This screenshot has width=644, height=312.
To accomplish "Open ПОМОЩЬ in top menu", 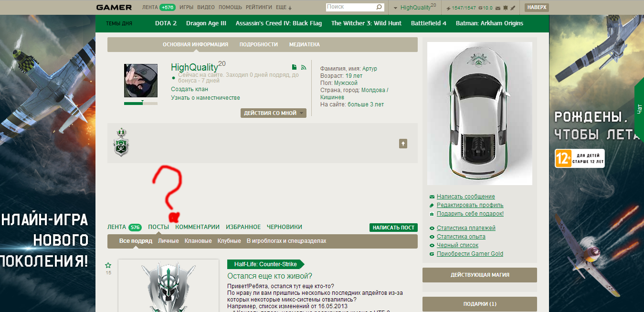I will [x=231, y=8].
